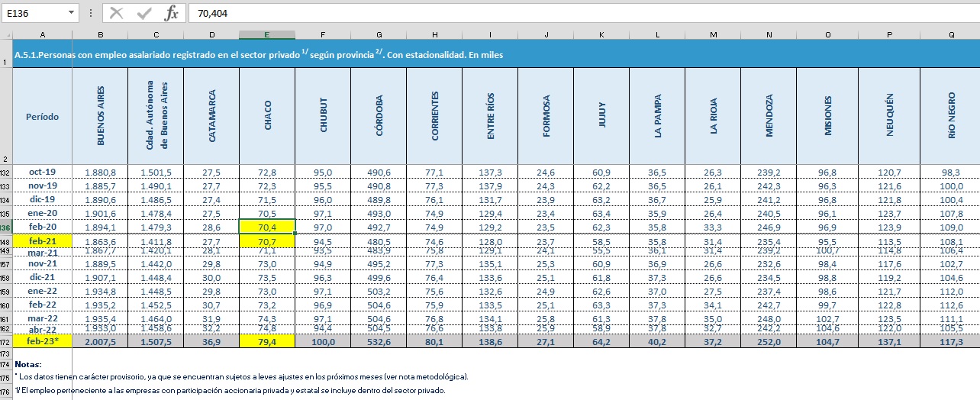Screen dimensions: 980x400
Task: Open the Insert Function fx dialog
Action: point(172,13)
